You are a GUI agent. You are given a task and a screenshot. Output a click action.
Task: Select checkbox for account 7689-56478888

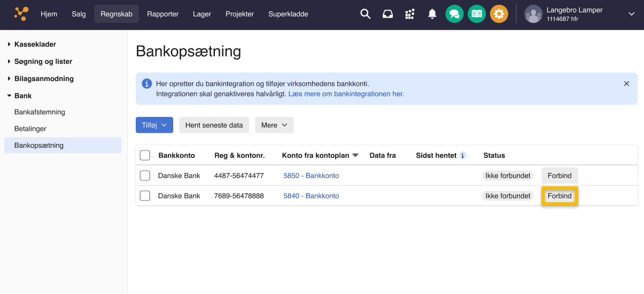coord(145,196)
